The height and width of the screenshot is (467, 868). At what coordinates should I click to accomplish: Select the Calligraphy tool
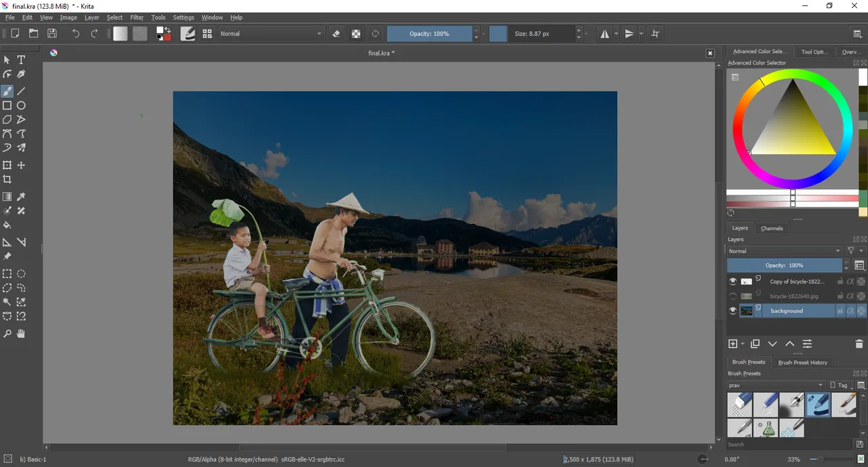point(21,74)
